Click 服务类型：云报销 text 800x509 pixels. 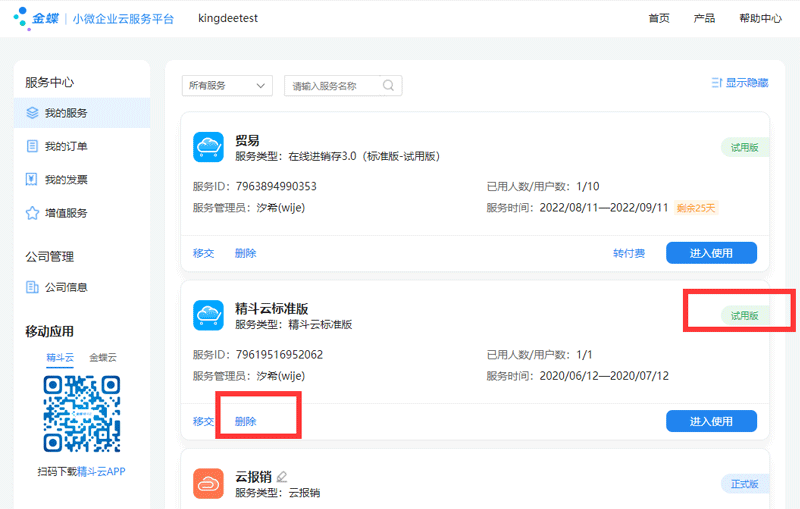(x=278, y=493)
